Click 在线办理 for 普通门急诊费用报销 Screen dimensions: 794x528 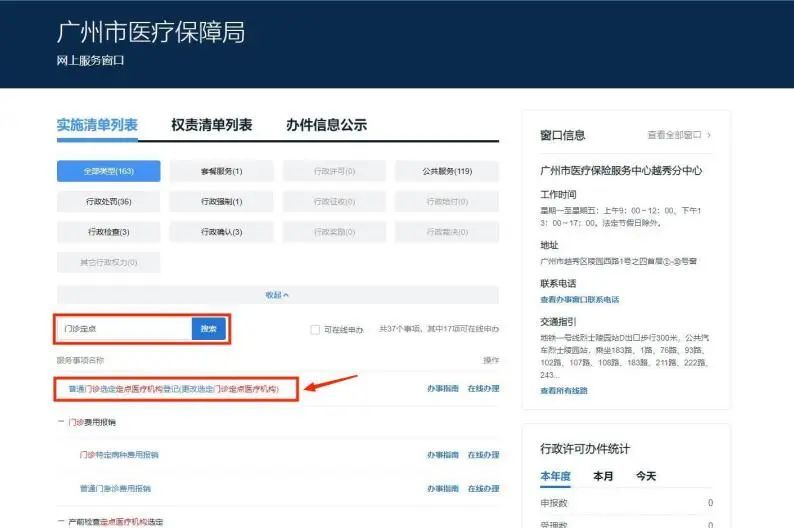[x=483, y=489]
